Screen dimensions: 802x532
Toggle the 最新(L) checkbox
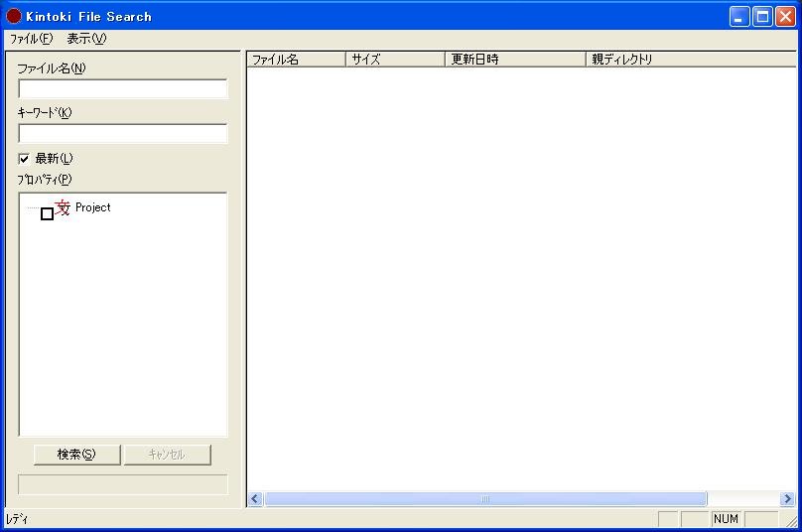point(24,159)
